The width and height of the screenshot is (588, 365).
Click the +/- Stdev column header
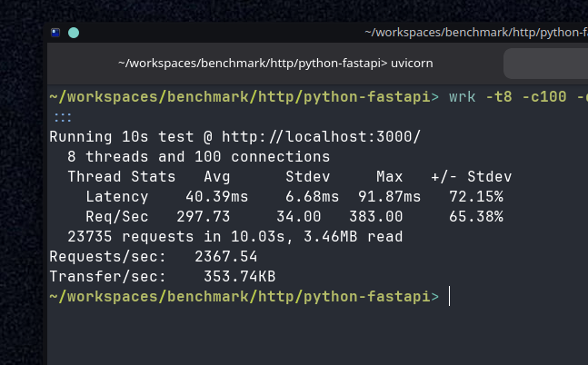pos(472,176)
